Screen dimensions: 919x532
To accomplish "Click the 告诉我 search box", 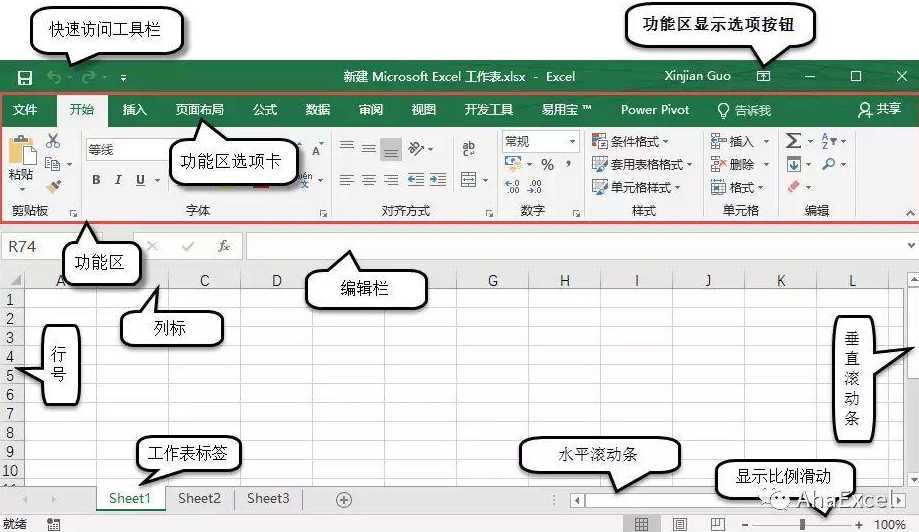I will coord(744,110).
